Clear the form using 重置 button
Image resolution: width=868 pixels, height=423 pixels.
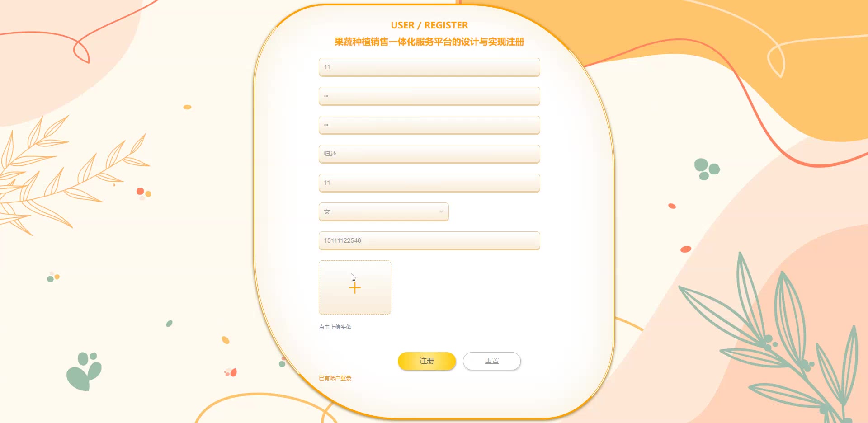click(491, 361)
